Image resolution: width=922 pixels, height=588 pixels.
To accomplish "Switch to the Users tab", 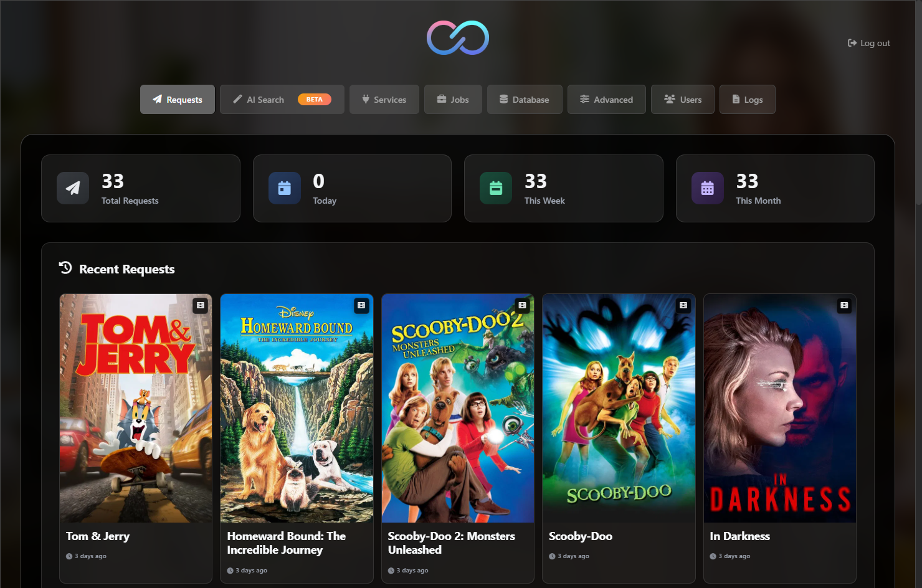I will [x=683, y=100].
